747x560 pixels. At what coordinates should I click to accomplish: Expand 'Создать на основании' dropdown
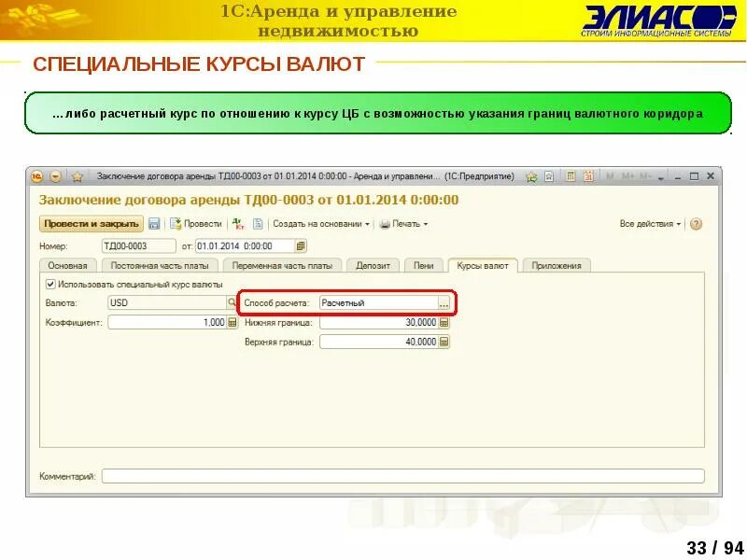point(321,223)
